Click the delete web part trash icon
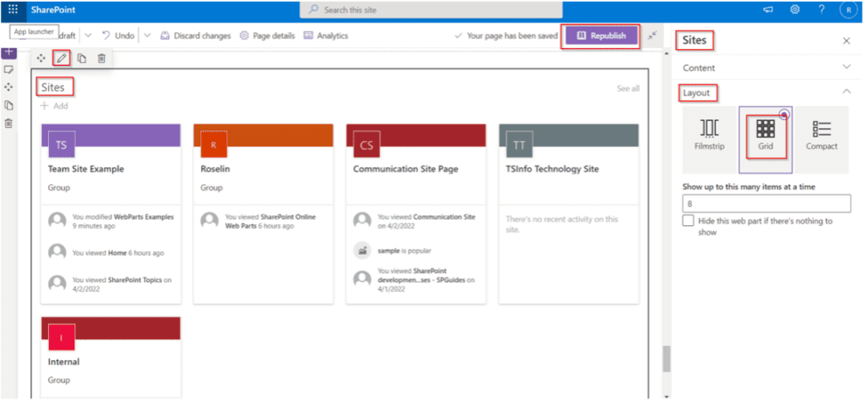Viewport: 868px width, 410px height. point(101,58)
